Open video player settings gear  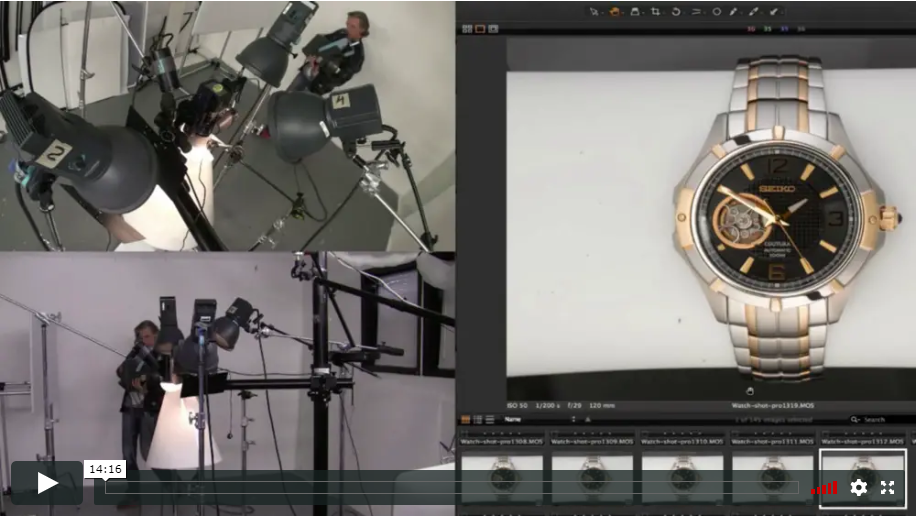click(858, 487)
